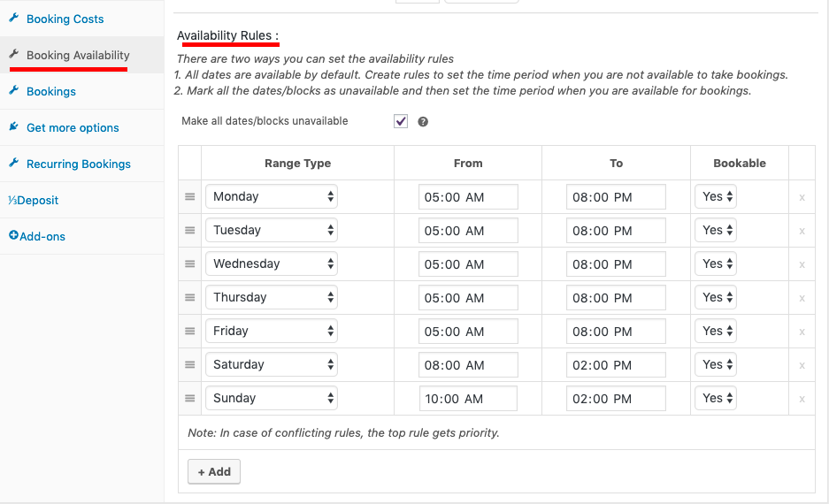
Task: Open the Deposit settings tab
Action: [34, 200]
